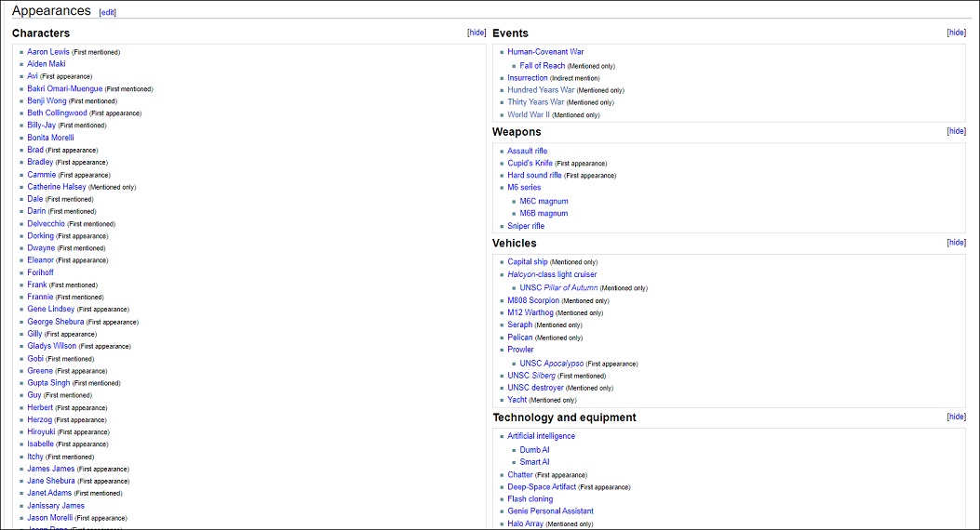Click the M808 Scorpion vehicle link

point(532,300)
